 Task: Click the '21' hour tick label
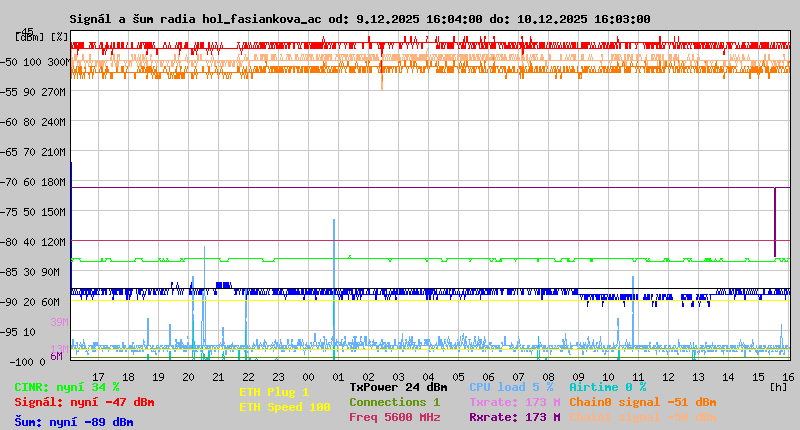coord(218,377)
